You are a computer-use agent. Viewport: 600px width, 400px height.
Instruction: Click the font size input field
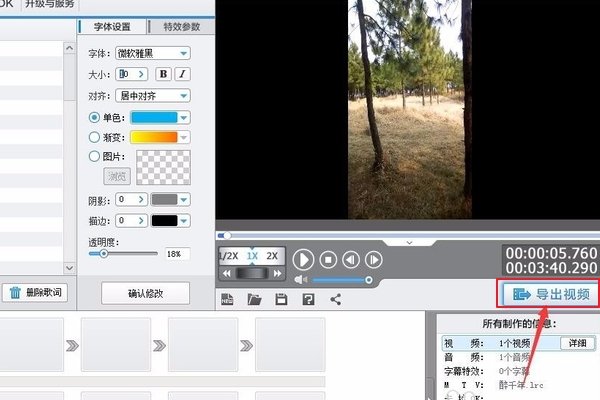click(x=126, y=74)
